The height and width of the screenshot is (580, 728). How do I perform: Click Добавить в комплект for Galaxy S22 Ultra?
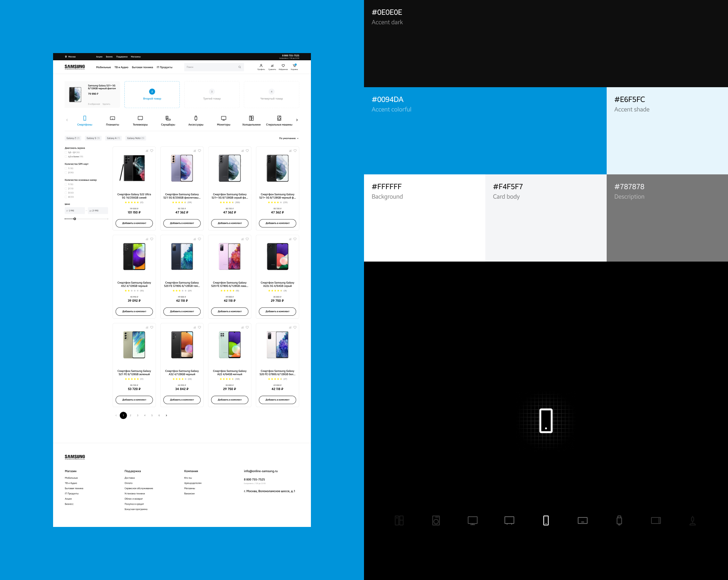tap(134, 223)
